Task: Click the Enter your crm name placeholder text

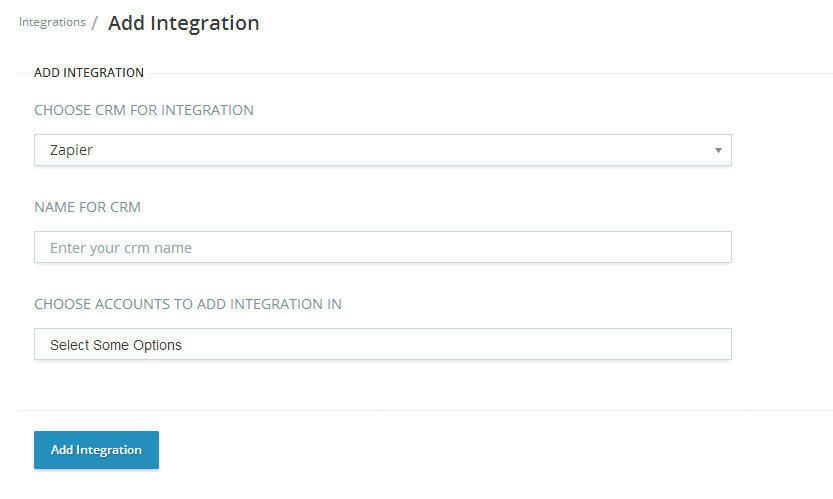Action: click(121, 248)
